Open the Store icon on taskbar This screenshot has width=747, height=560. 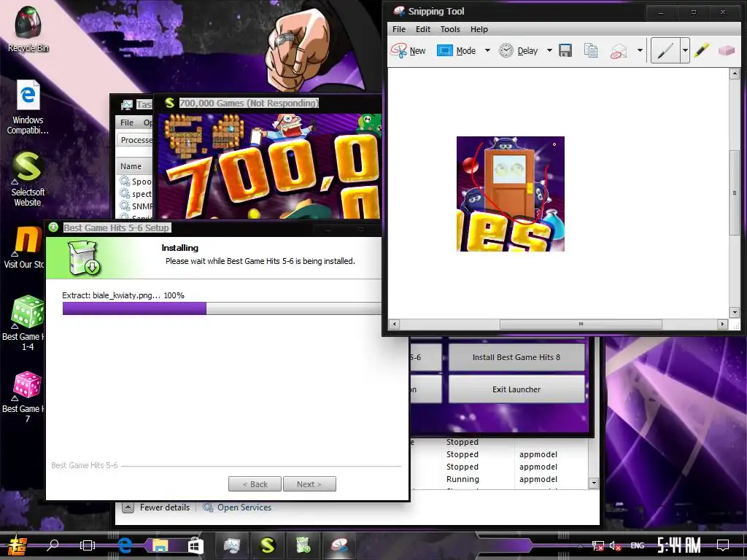pyautogui.click(x=196, y=545)
